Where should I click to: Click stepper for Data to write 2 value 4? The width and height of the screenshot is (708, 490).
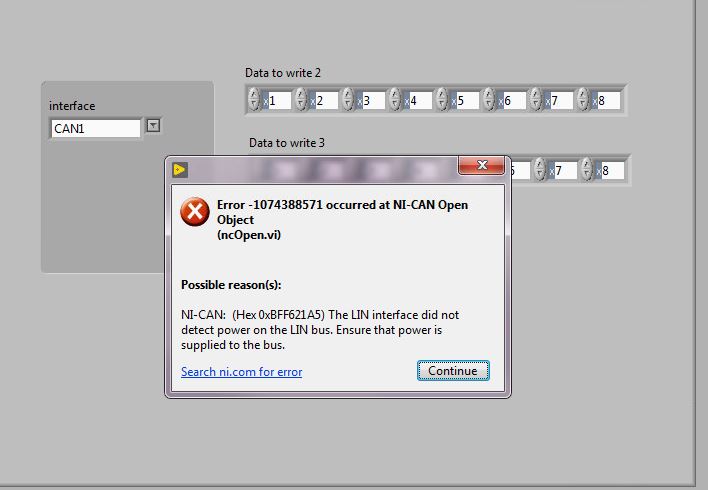395,99
